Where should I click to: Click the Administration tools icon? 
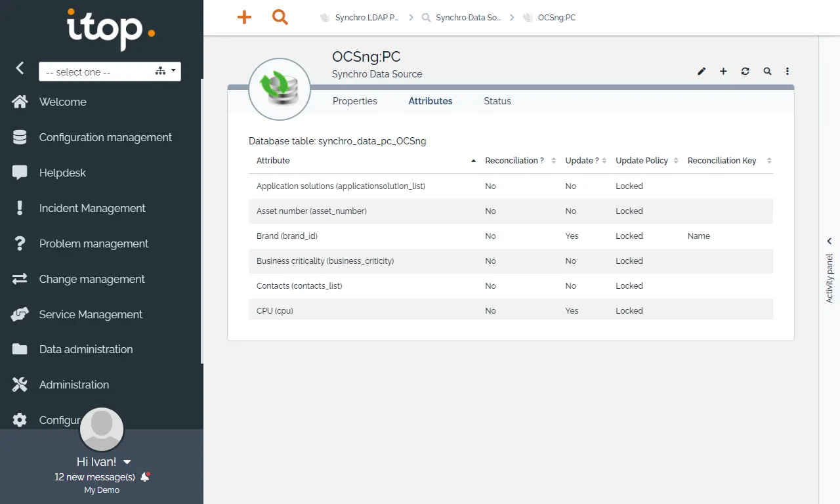20,385
